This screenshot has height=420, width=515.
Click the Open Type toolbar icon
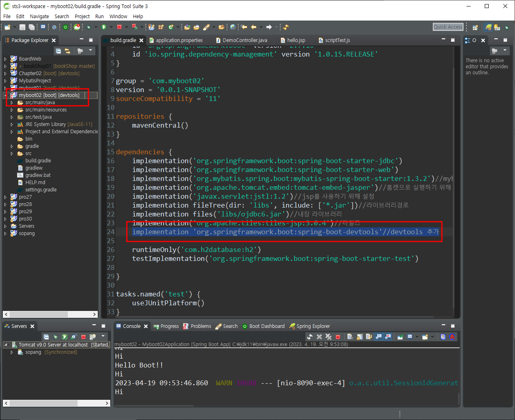pos(187,27)
